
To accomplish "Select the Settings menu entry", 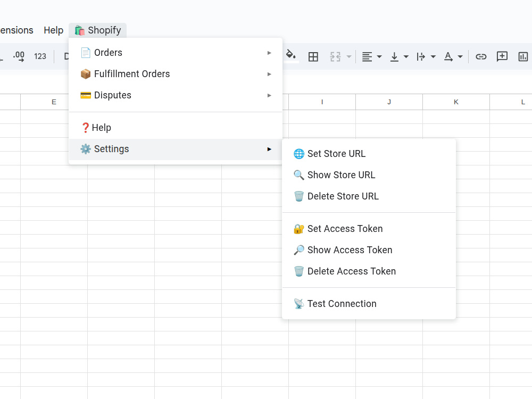I will coord(176,149).
